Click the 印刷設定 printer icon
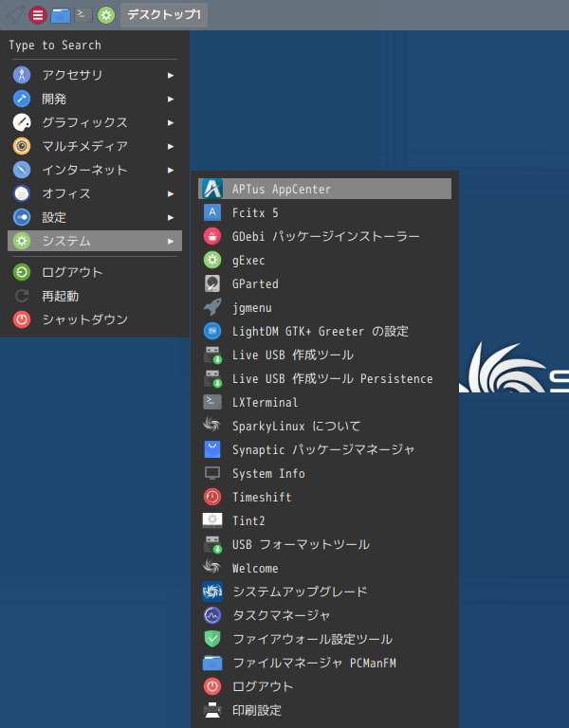This screenshot has height=728, width=569. 212,710
